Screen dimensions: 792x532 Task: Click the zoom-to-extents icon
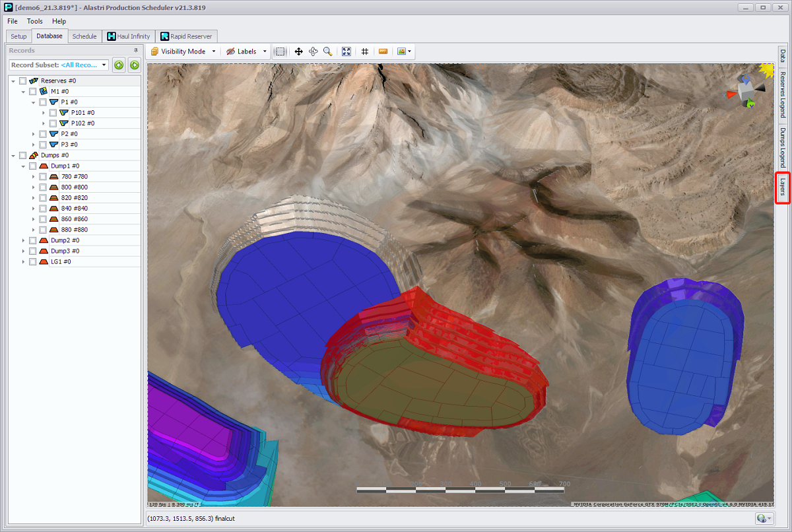pos(346,51)
